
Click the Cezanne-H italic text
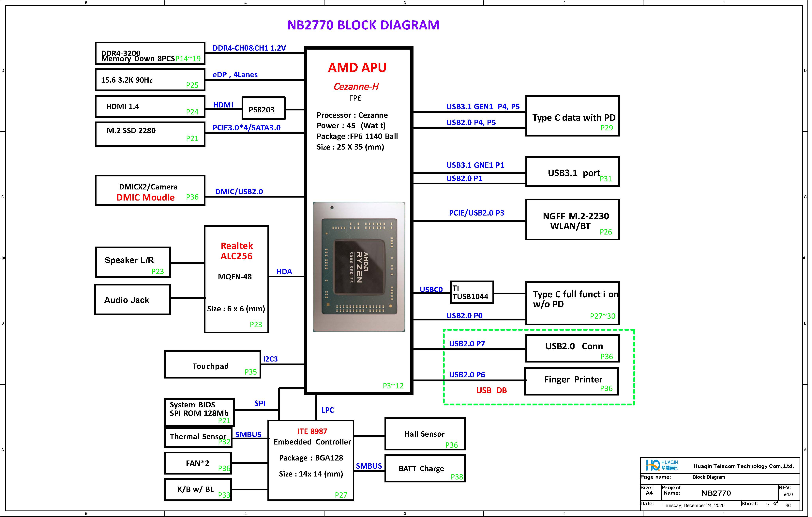[x=356, y=87]
